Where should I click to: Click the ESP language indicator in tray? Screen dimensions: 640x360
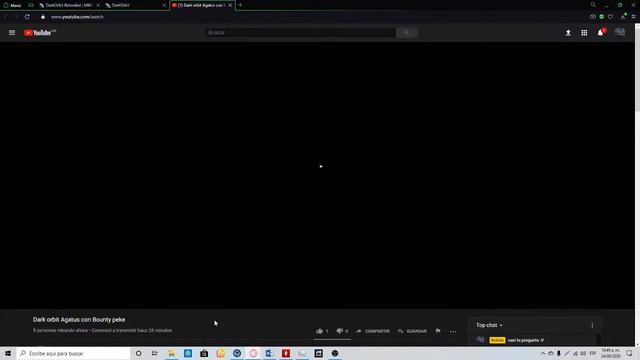(x=593, y=353)
